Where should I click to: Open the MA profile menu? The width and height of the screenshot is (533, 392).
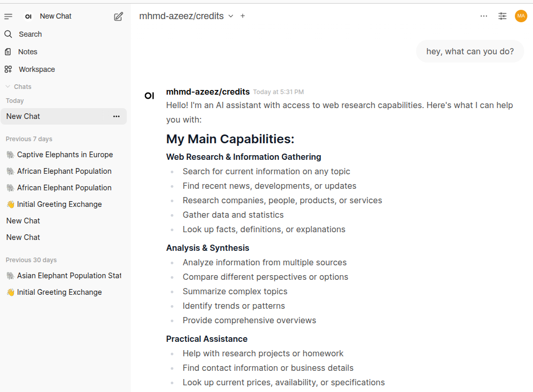click(521, 16)
